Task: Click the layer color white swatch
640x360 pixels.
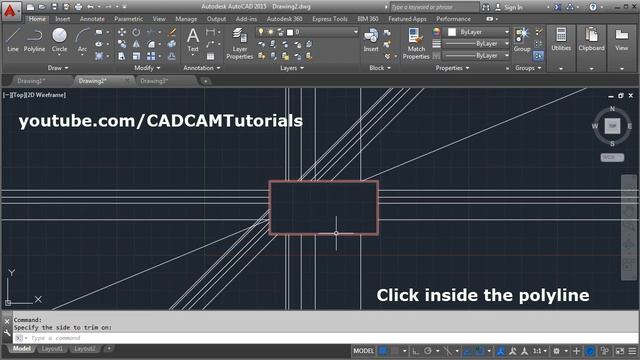Action: pyautogui.click(x=290, y=32)
